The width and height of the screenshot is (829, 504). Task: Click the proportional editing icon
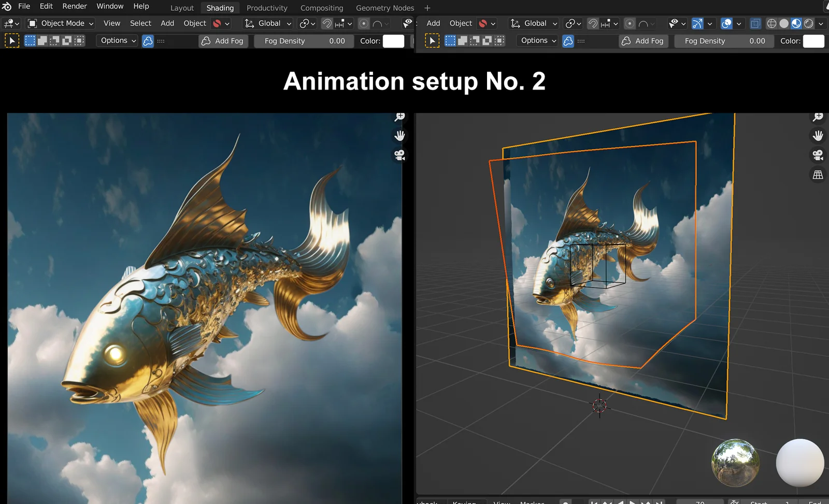tap(363, 23)
